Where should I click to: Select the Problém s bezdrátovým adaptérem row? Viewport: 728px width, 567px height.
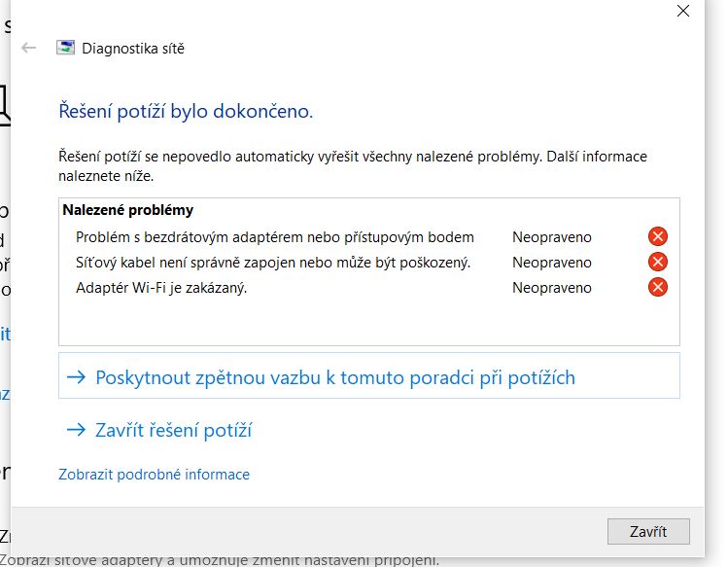(275, 236)
